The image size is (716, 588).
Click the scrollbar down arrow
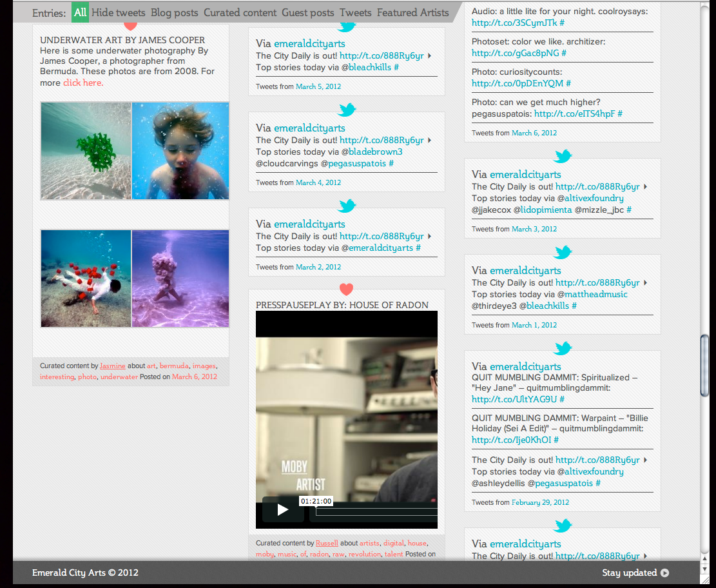pos(704,569)
